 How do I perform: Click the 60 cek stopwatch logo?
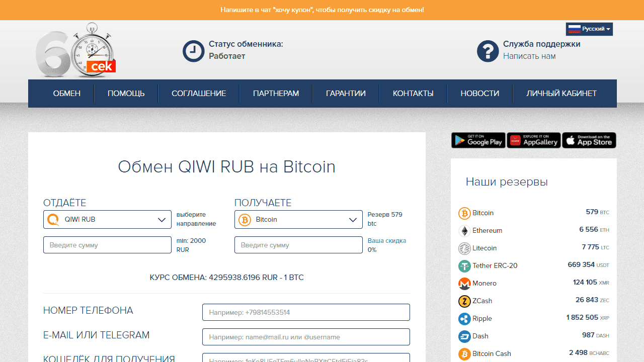(76, 50)
